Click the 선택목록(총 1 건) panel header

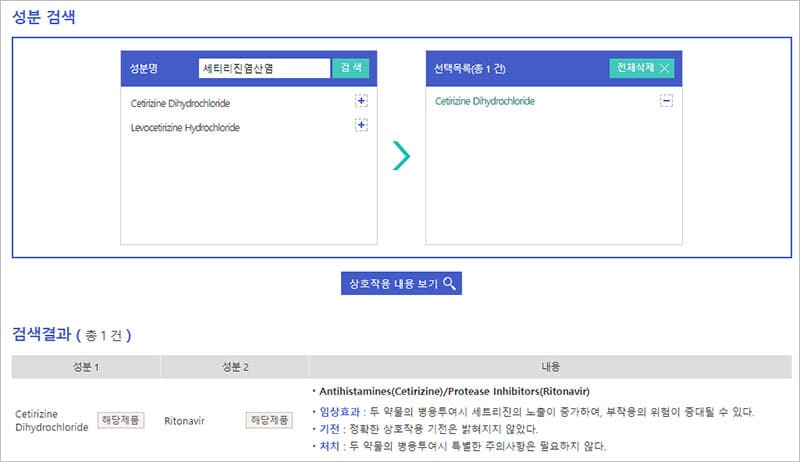click(x=470, y=68)
